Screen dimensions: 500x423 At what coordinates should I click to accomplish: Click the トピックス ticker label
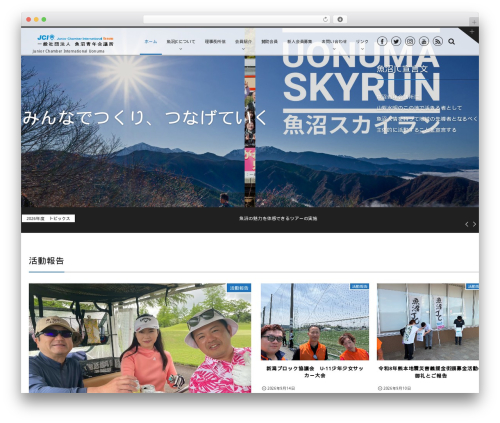[x=48, y=219]
